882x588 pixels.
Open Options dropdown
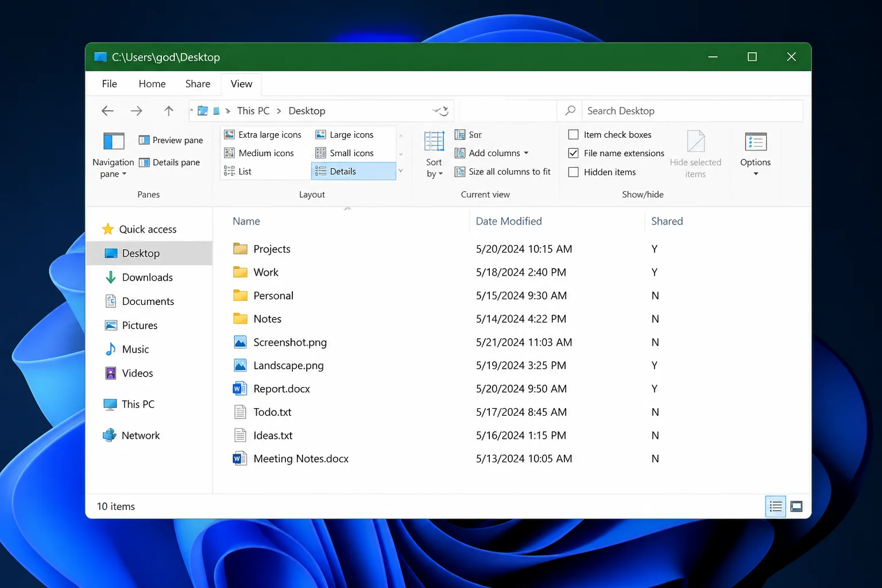tap(756, 154)
